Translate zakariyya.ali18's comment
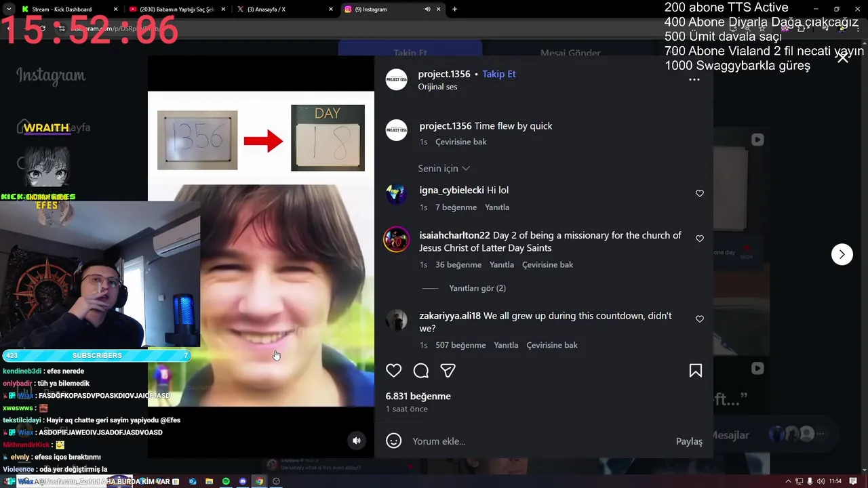The image size is (868, 488). [552, 346]
